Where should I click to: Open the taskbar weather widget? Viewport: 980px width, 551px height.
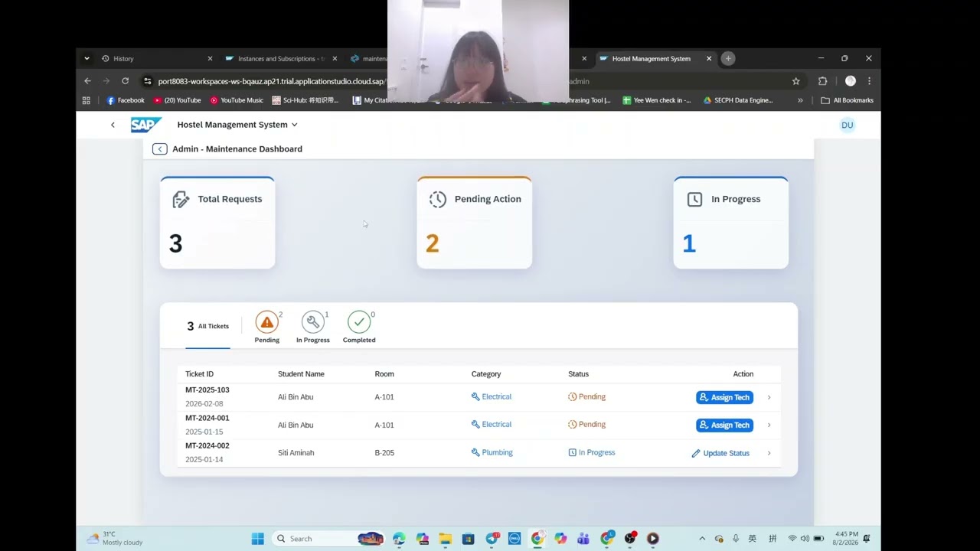116,539
